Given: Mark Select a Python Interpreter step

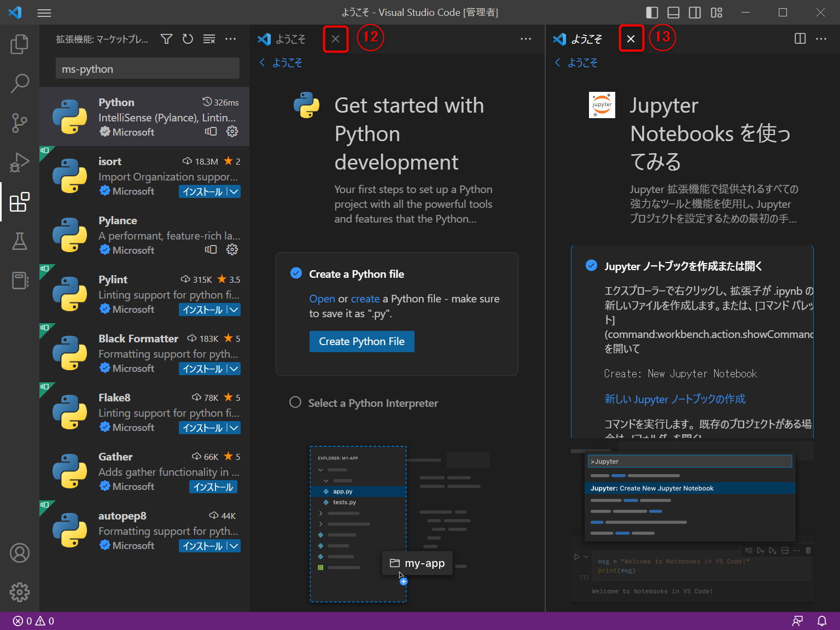Looking at the screenshot, I should (x=295, y=402).
